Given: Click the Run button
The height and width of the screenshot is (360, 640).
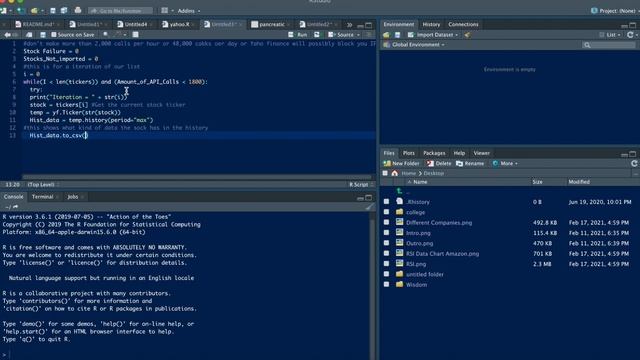Looking at the screenshot, I should 298,35.
